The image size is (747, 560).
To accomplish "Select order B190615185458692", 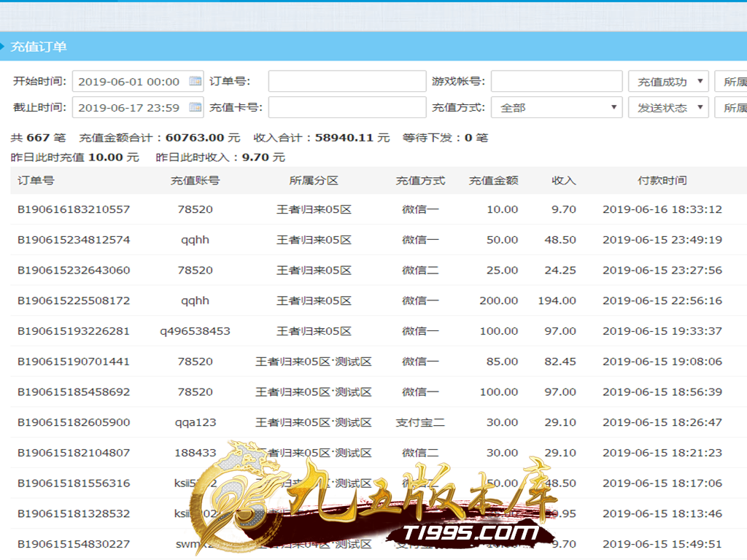I will (74, 392).
